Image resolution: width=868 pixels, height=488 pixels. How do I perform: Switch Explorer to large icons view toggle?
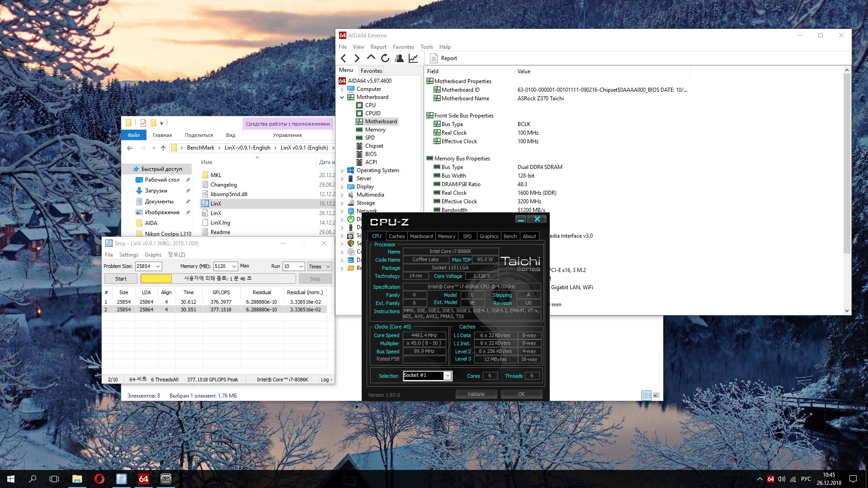(x=656, y=395)
